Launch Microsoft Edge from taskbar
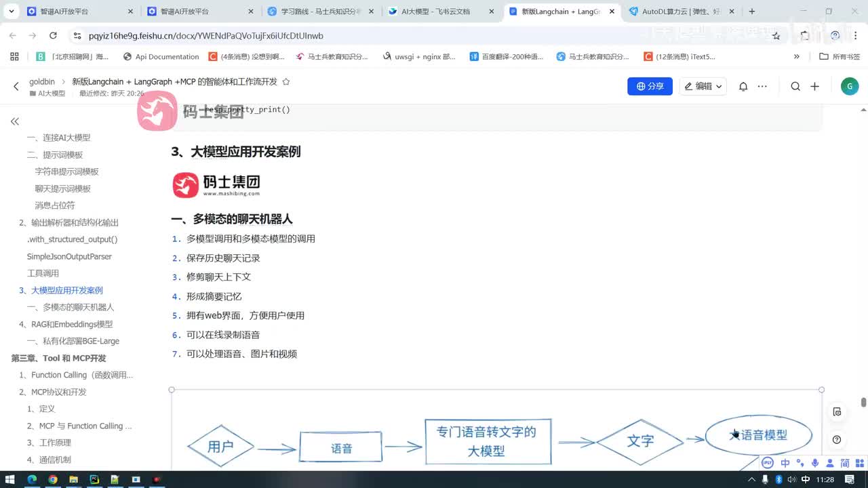This screenshot has height=488, width=868. 31,479
